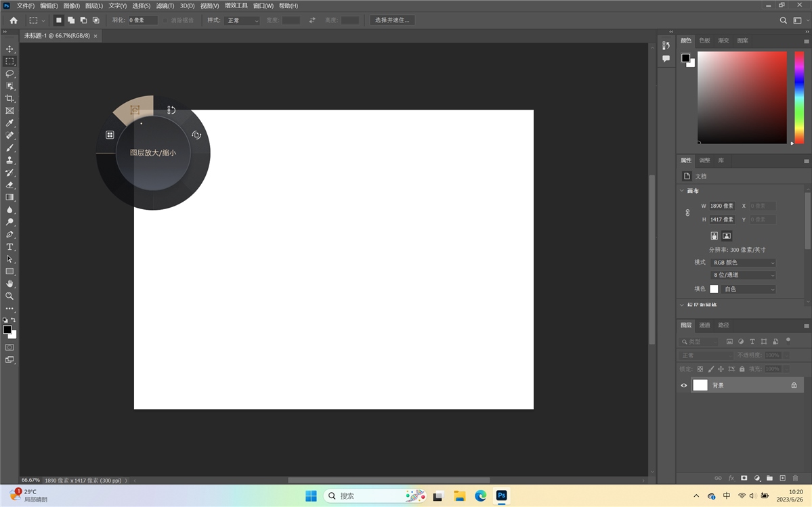
Task: Switch to the 通道 tab
Action: (x=704, y=326)
